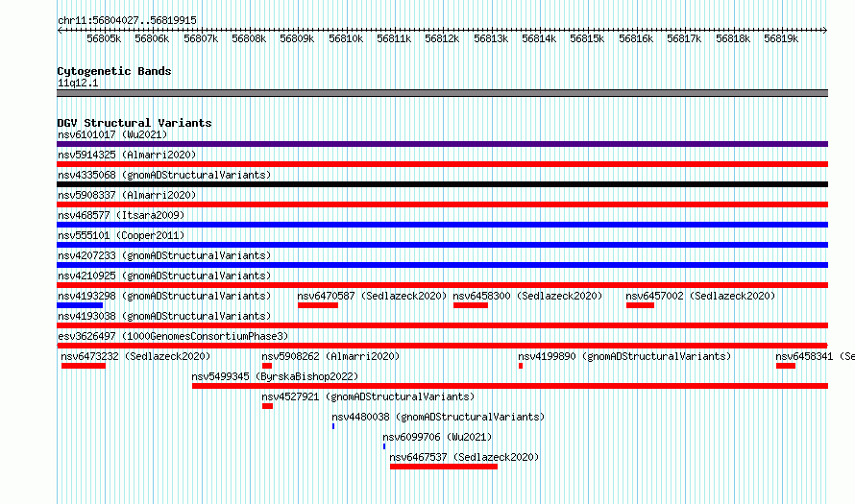
Task: Click the red nsv6458300 variant bar
Action: (471, 305)
